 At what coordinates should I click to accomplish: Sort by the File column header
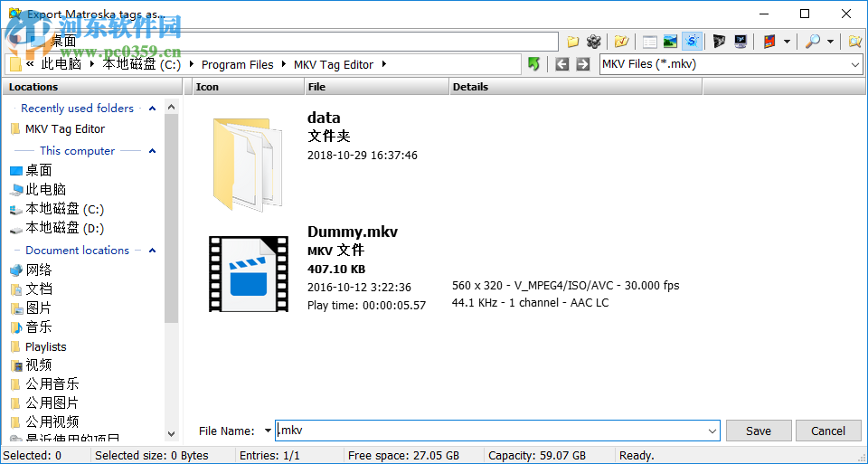pos(376,87)
